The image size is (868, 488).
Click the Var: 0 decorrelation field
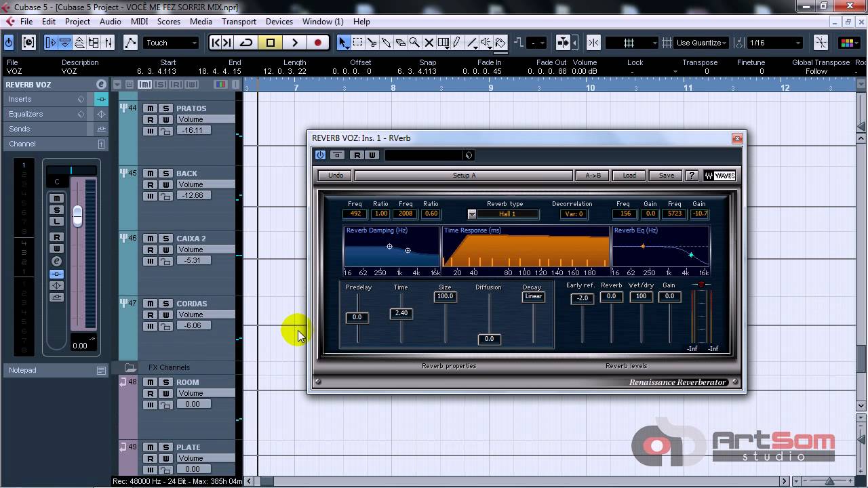[574, 214]
